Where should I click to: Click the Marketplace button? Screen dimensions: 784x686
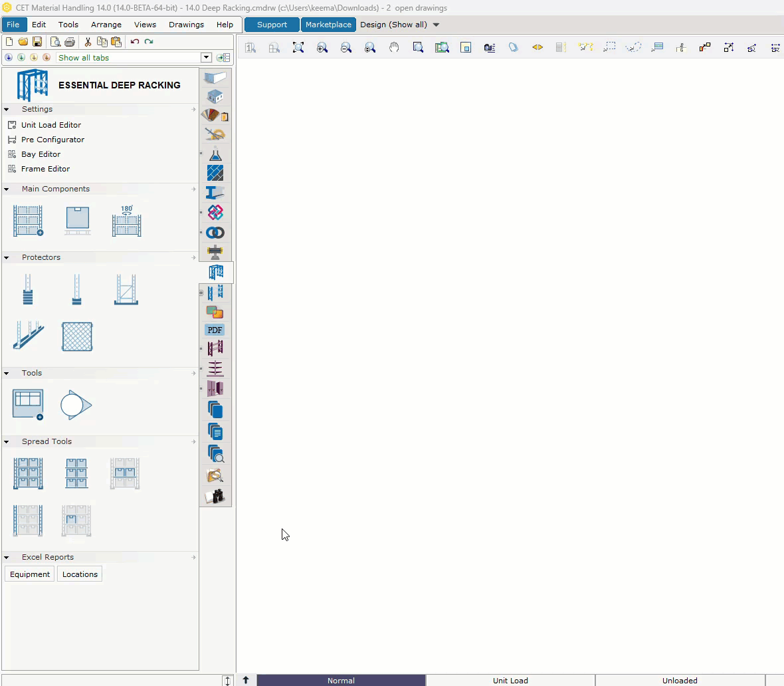click(x=328, y=25)
